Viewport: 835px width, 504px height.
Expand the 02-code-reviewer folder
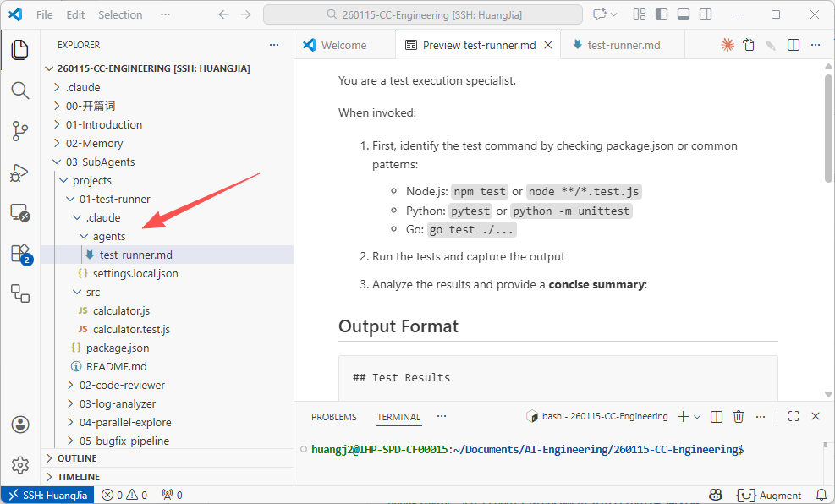[x=122, y=385]
